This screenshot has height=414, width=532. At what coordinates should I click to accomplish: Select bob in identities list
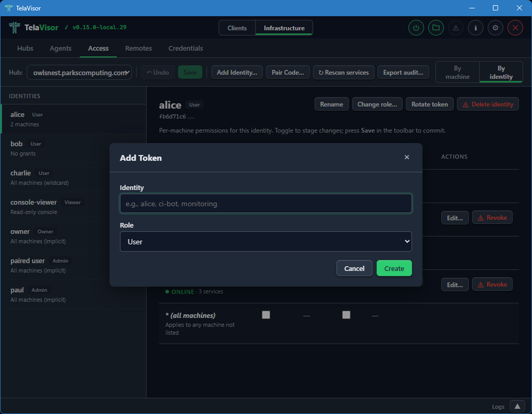pyautogui.click(x=74, y=148)
